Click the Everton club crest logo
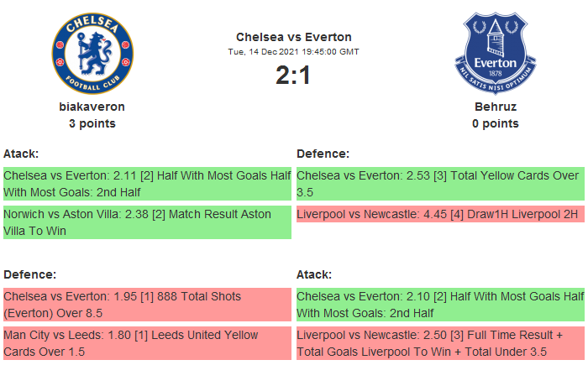Image resolution: width=588 pixels, height=386 pixels. tap(495, 52)
